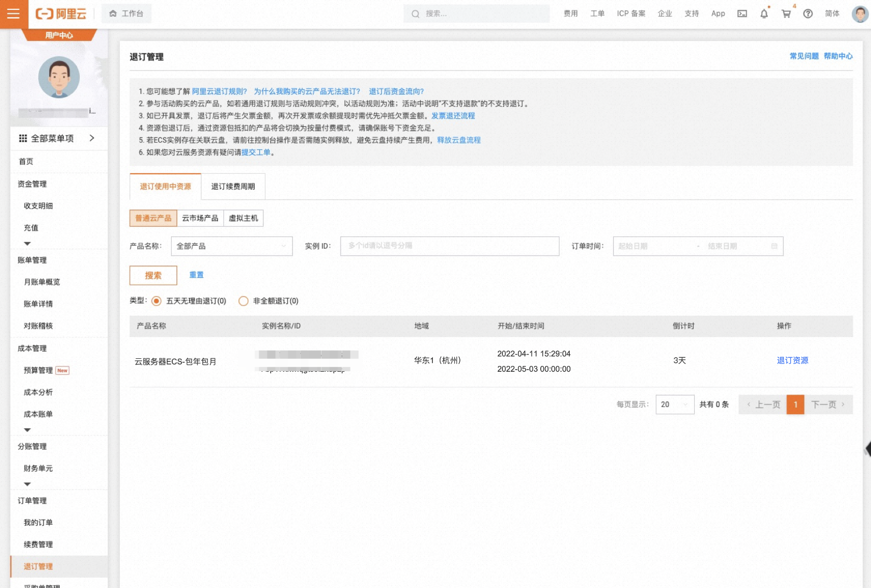Open the Cloud Shell terminal icon

742,14
